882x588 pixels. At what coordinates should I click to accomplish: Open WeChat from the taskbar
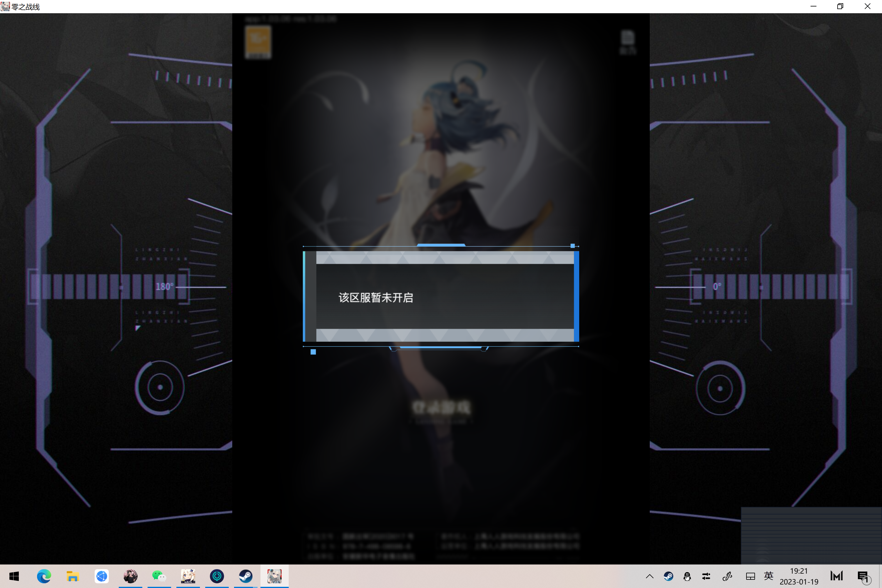click(159, 576)
